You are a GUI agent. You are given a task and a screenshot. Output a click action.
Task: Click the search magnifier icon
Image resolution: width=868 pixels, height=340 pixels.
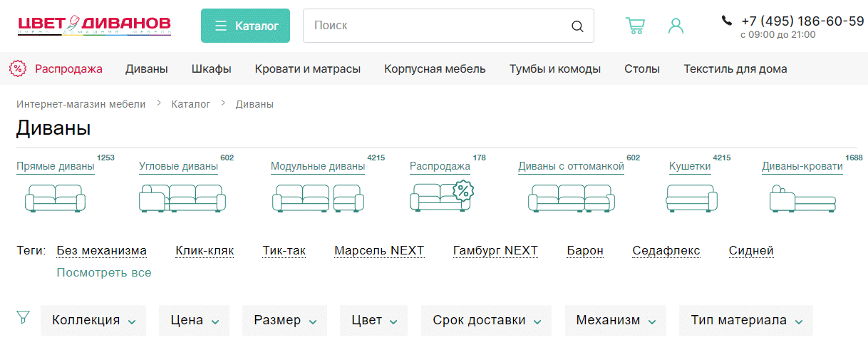[x=577, y=26]
